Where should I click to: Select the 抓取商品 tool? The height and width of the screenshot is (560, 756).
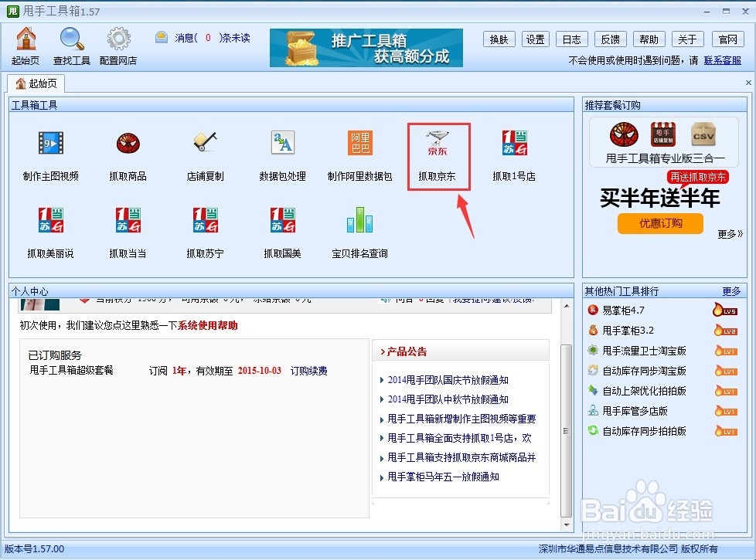coord(127,151)
